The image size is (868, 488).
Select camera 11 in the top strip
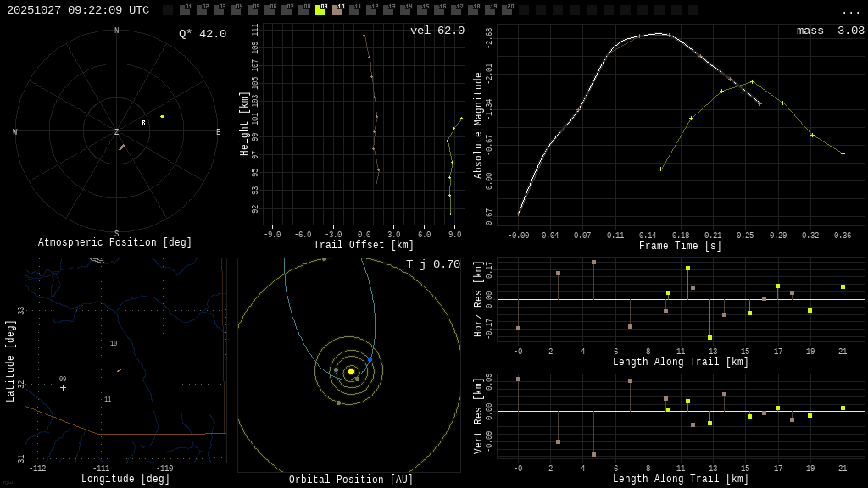pos(354,10)
